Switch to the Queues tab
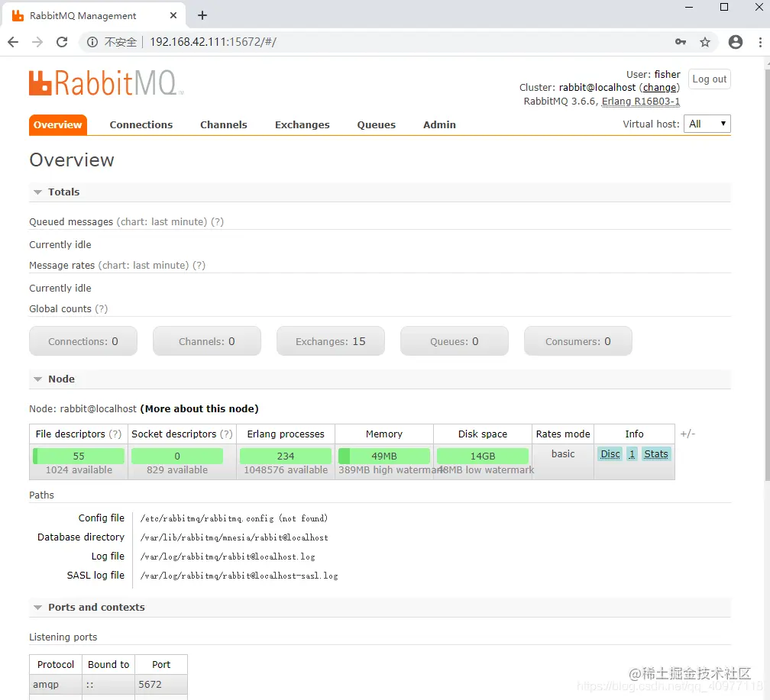770x700 pixels. (x=376, y=124)
